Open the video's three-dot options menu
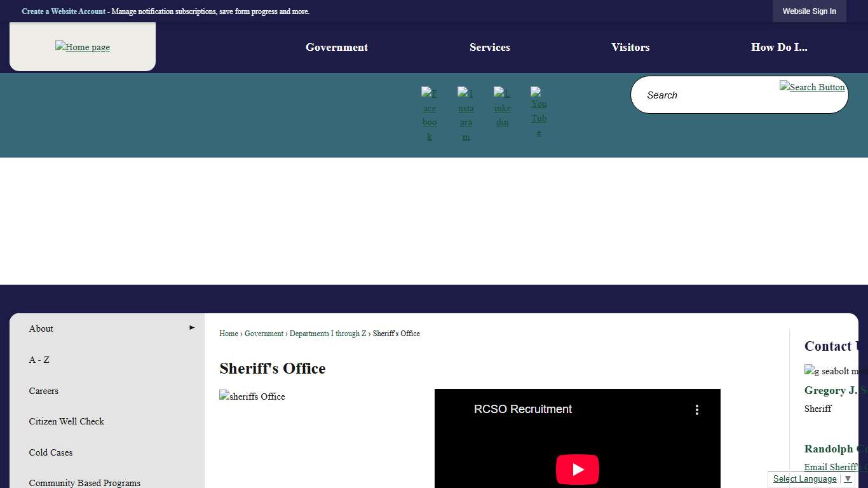 pyautogui.click(x=696, y=410)
